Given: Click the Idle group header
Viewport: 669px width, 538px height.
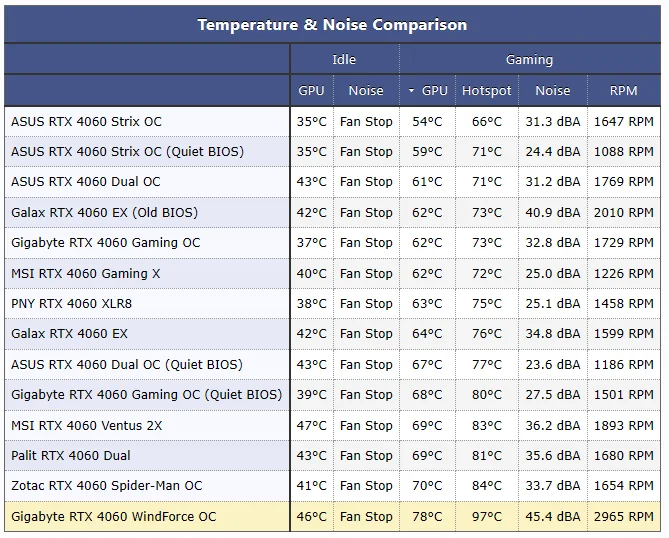Looking at the screenshot, I should (x=344, y=60).
